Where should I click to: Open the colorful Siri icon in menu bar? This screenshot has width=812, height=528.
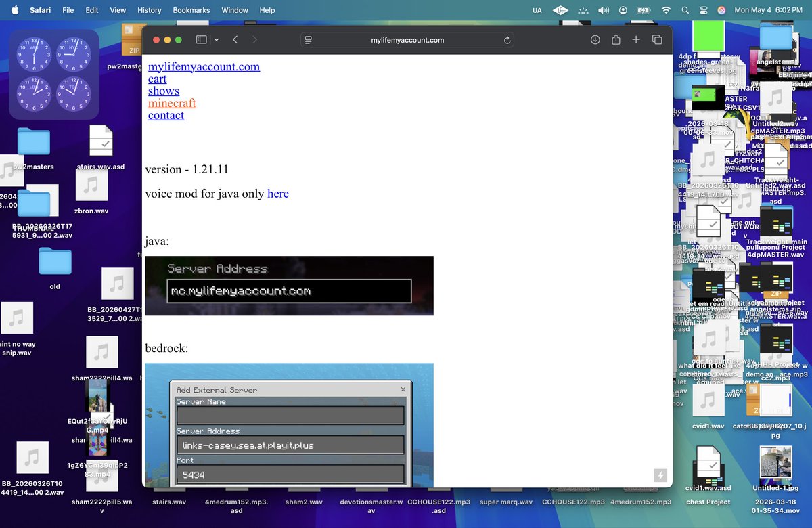point(722,10)
